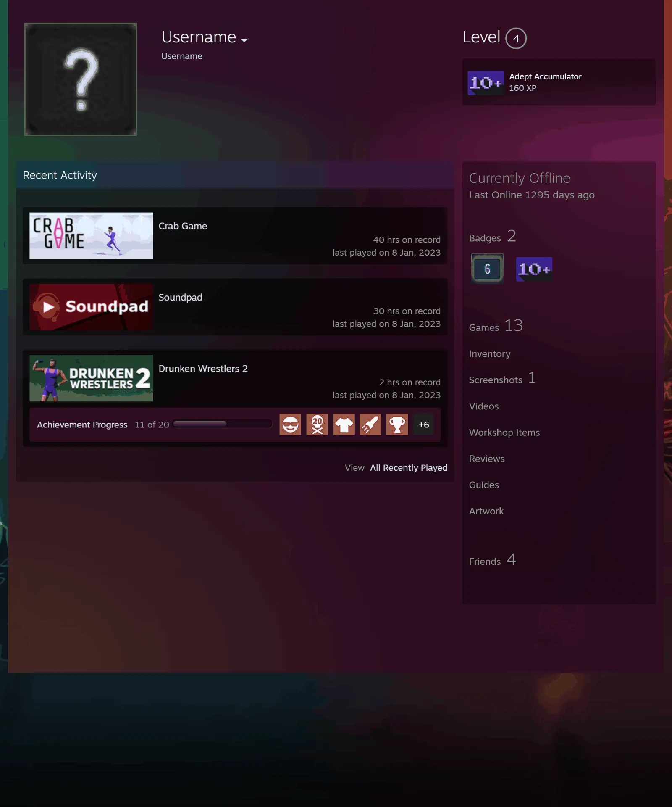Image resolution: width=672 pixels, height=807 pixels.
Task: Click the skull 20 achievement icon
Action: click(x=317, y=424)
